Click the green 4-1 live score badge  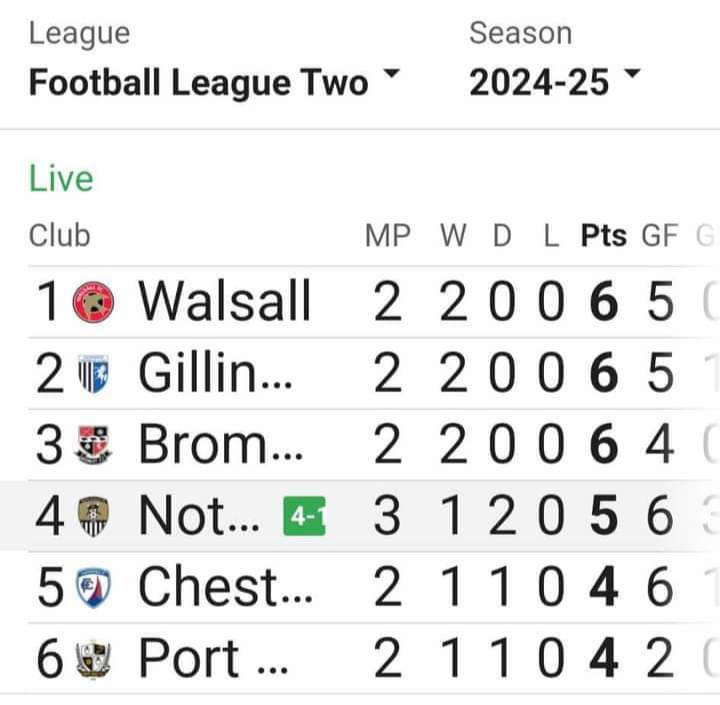click(x=305, y=517)
